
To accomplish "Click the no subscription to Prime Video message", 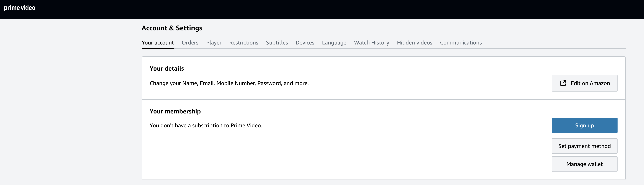I will click(x=206, y=126).
